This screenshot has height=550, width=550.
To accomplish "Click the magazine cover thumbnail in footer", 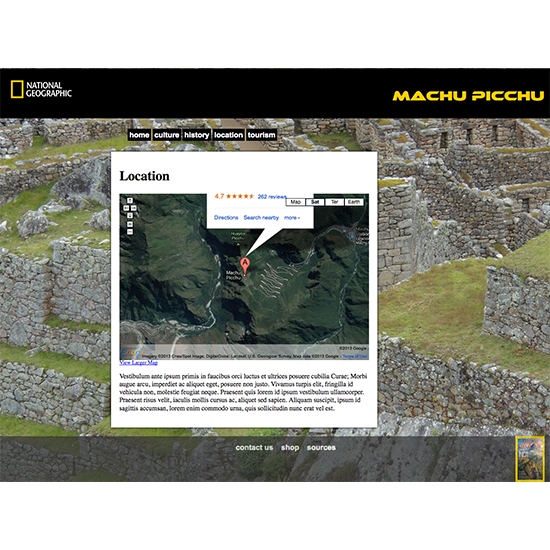I will 530,459.
